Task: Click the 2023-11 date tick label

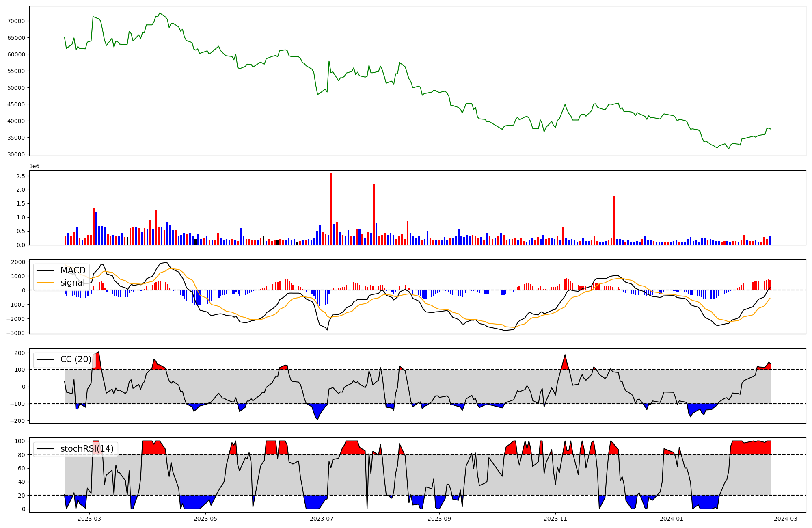Action: point(555,519)
